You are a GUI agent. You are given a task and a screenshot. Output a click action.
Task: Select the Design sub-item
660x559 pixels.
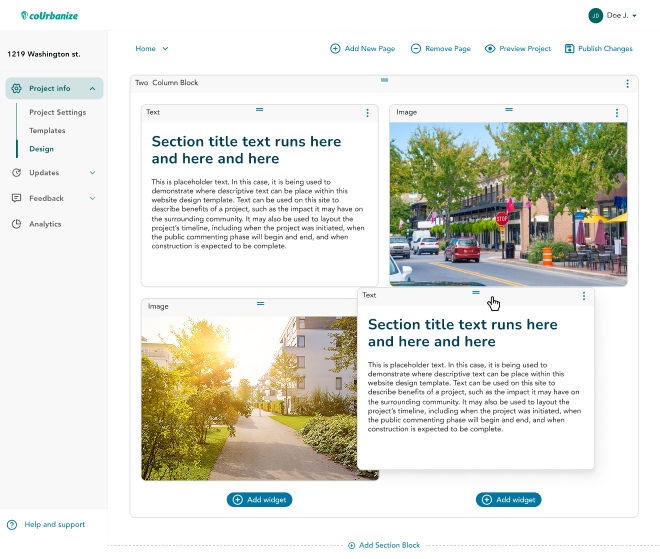41,149
